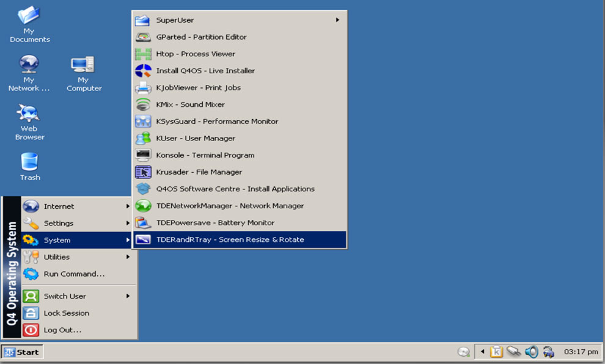Click the 03:17 pm clock
The height and width of the screenshot is (364, 605).
pos(581,352)
